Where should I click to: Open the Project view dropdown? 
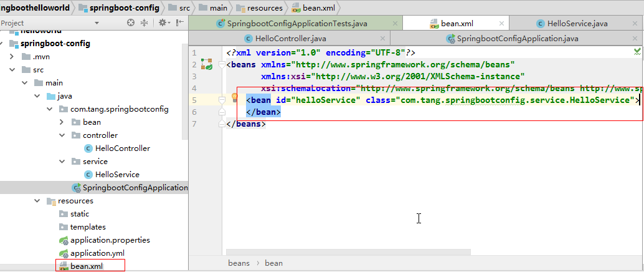point(97,23)
